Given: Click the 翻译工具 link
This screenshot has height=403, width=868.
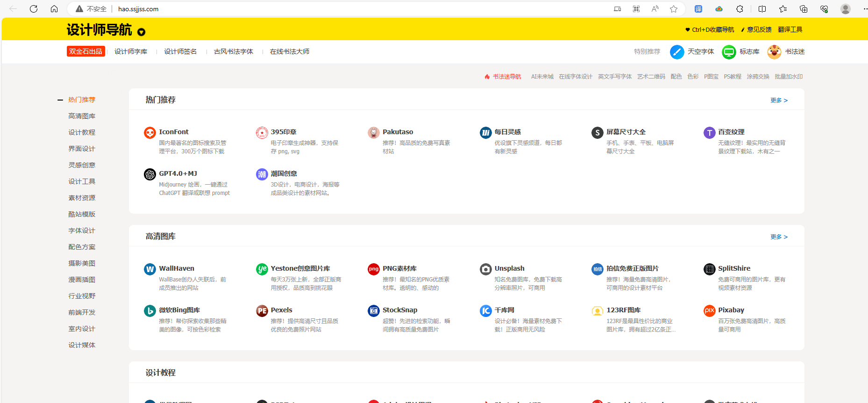Looking at the screenshot, I should [x=790, y=29].
